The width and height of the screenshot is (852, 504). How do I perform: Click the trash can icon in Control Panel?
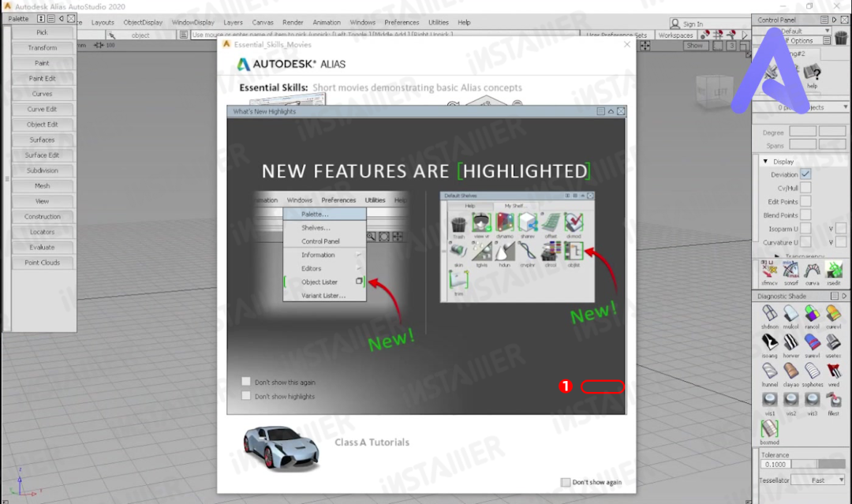[x=841, y=38]
